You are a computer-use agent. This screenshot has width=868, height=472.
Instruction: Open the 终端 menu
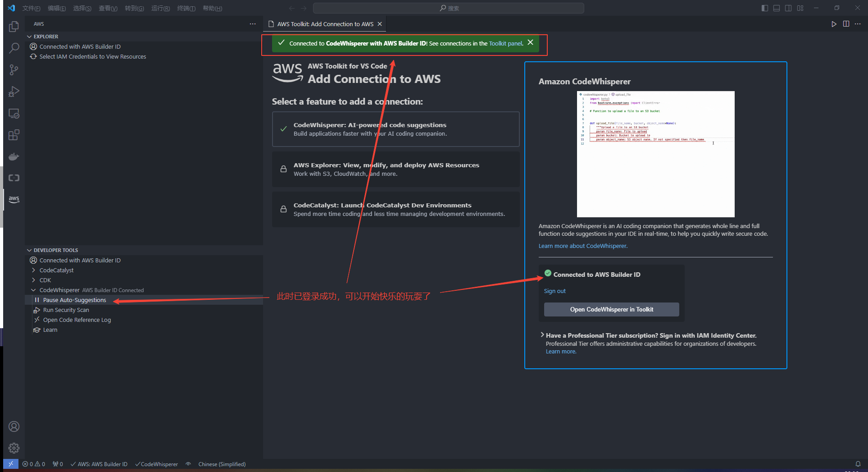click(186, 8)
